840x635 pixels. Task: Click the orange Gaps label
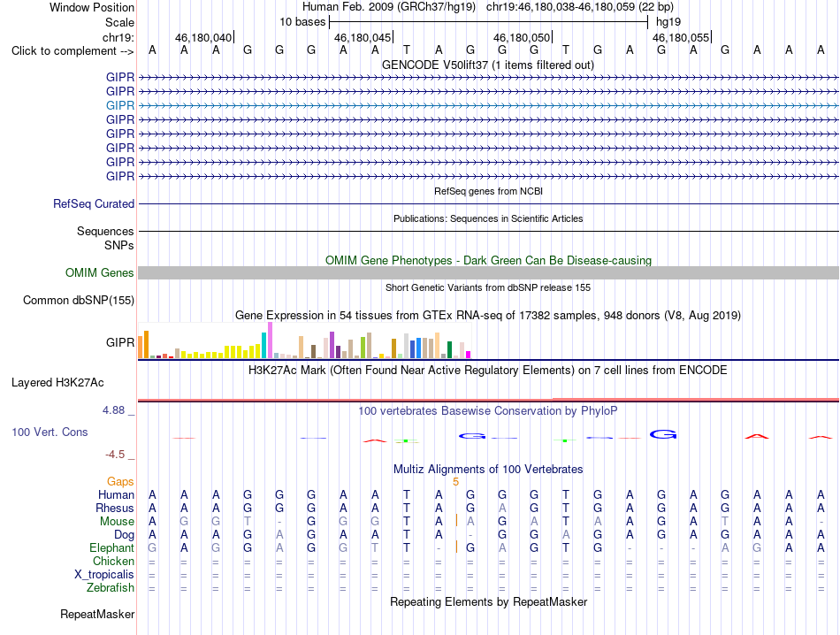pyautogui.click(x=120, y=482)
